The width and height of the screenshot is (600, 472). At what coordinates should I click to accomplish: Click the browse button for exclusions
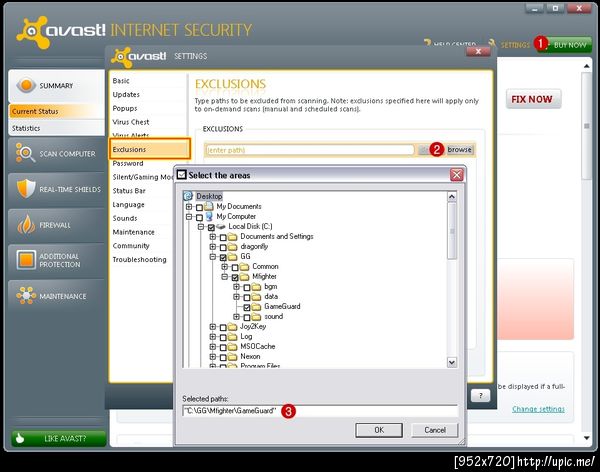point(460,149)
